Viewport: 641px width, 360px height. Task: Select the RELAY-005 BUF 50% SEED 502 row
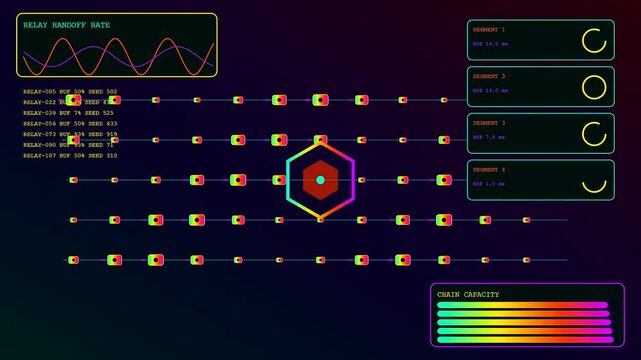pos(70,92)
